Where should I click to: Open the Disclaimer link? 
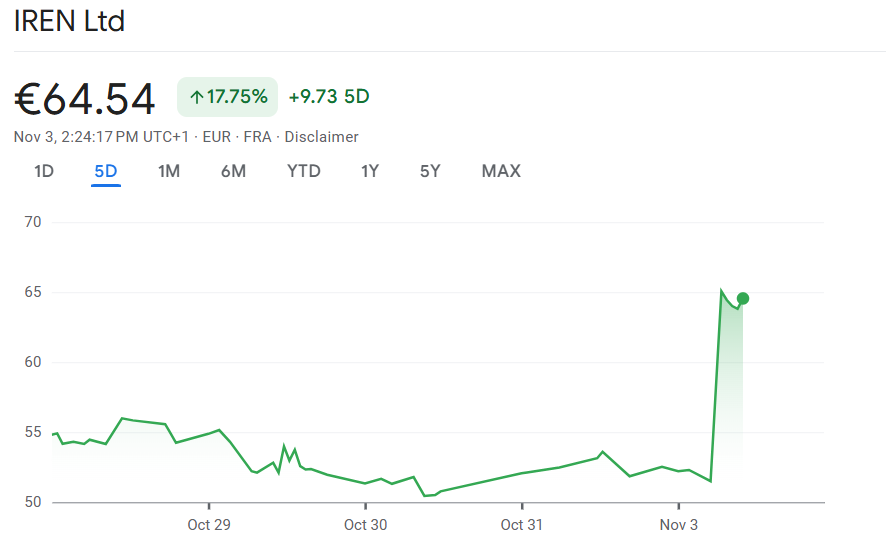[x=321, y=137]
